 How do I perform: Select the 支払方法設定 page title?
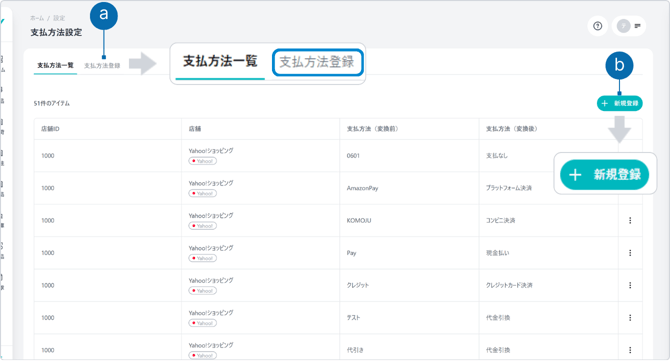56,32
